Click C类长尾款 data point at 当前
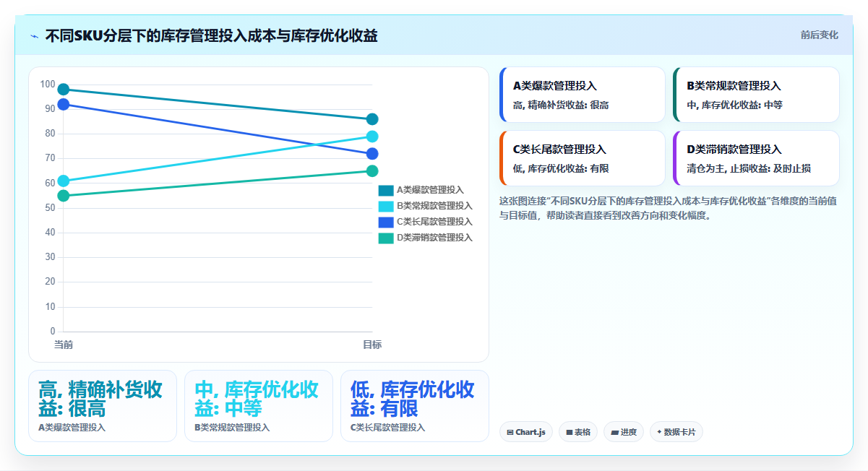868x471 pixels. pos(63,104)
